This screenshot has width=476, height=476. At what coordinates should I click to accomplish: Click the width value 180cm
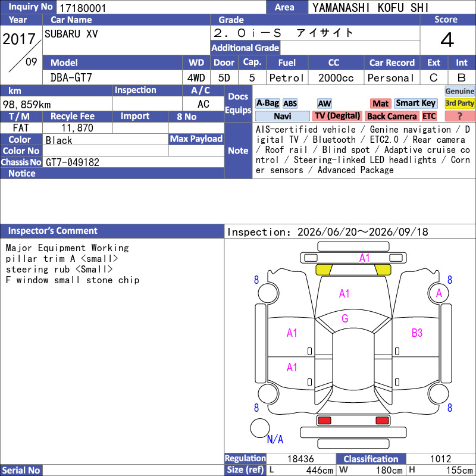coord(389,470)
